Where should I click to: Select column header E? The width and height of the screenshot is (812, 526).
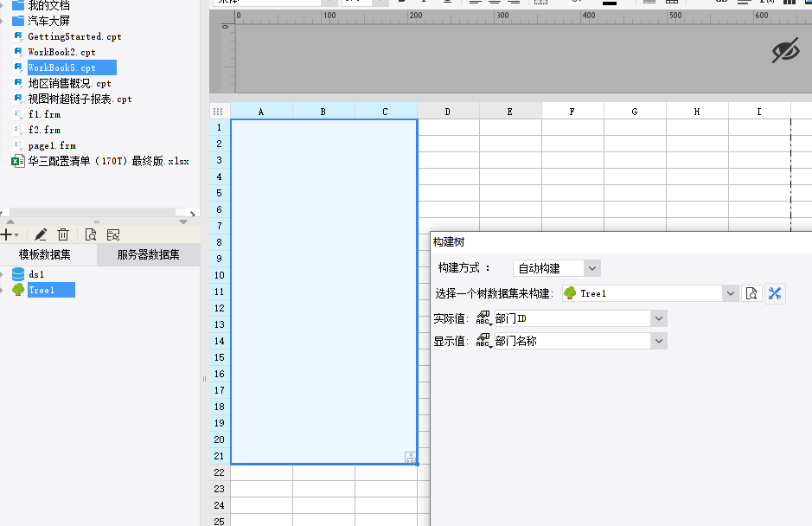[x=510, y=112]
